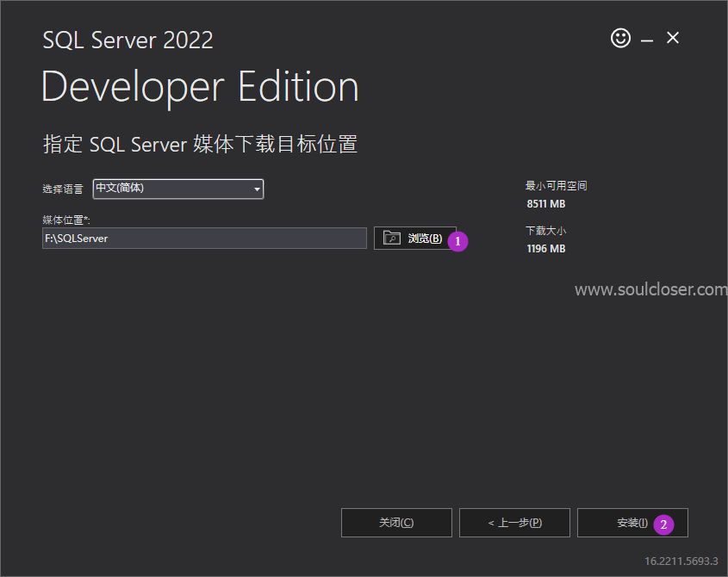The image size is (728, 577).
Task: Click the 选择语言 label
Action: (x=63, y=189)
